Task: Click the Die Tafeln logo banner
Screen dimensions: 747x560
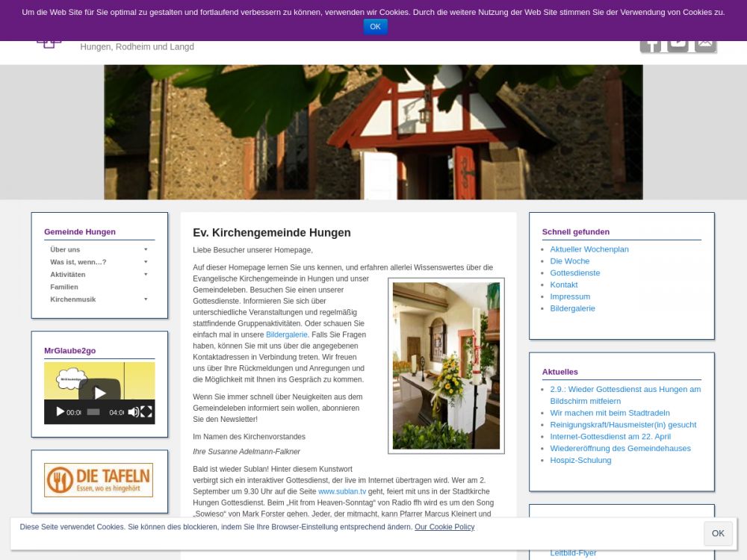Action: (x=99, y=480)
